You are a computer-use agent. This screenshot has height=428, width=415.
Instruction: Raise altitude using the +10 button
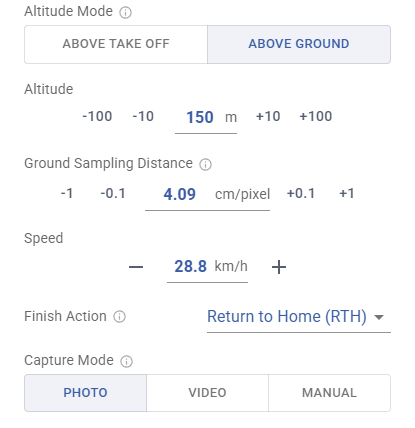[x=268, y=117]
